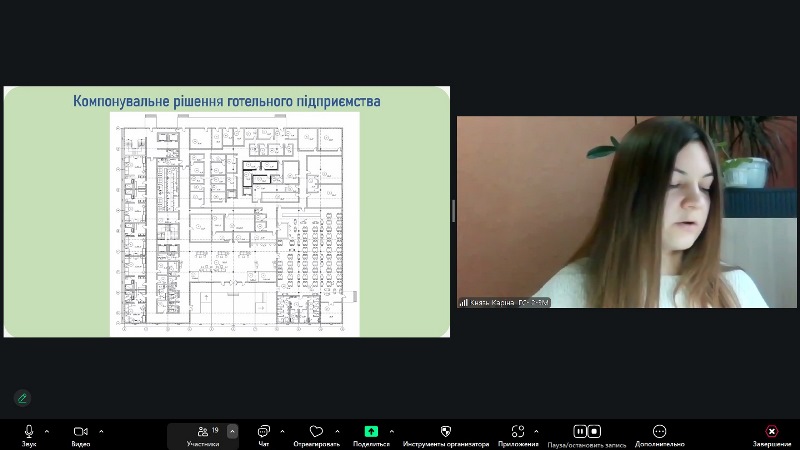This screenshot has width=800, height=450.
Task: Click the Отреагировать reactions heart icon
Action: [x=317, y=431]
